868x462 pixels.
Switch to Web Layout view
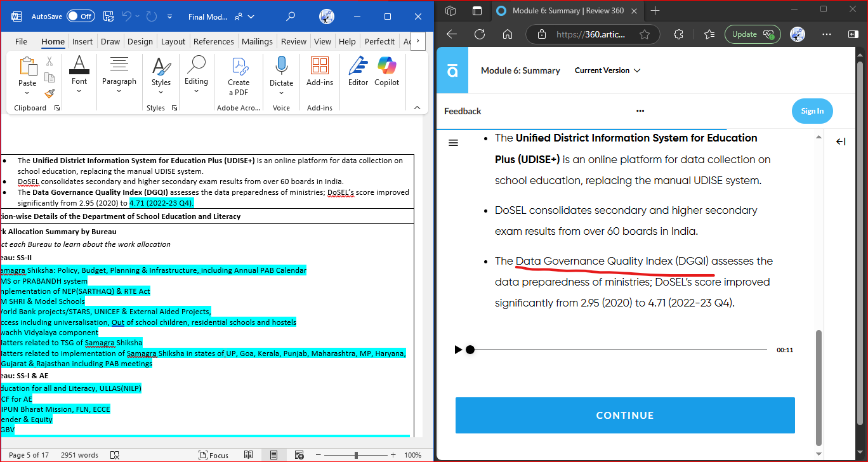pos(298,455)
